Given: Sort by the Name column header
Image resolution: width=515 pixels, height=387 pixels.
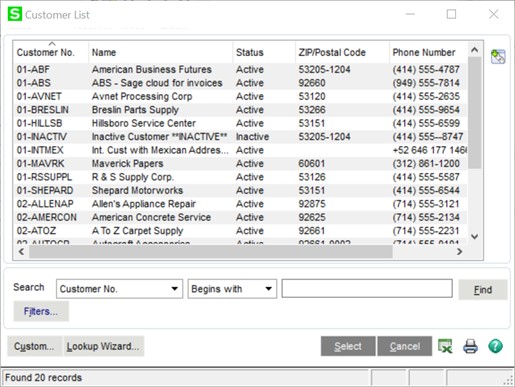Looking at the screenshot, I should [x=161, y=52].
